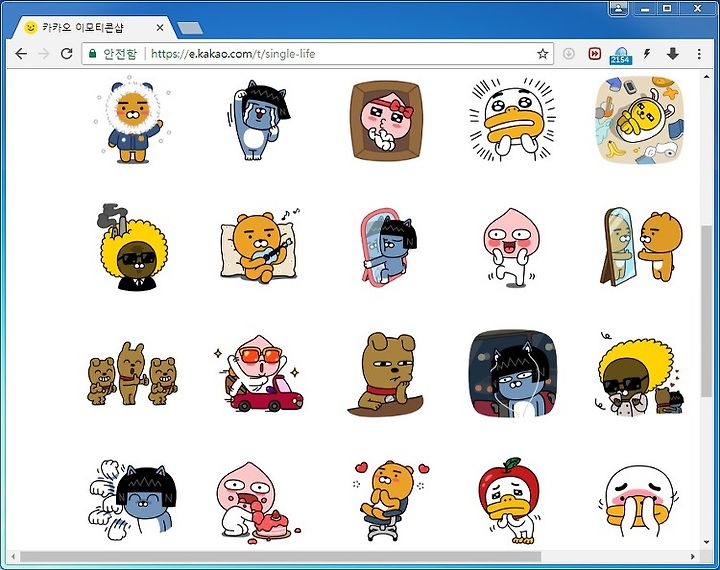
Task: Click the 2154 badge extension icon
Action: (620, 55)
